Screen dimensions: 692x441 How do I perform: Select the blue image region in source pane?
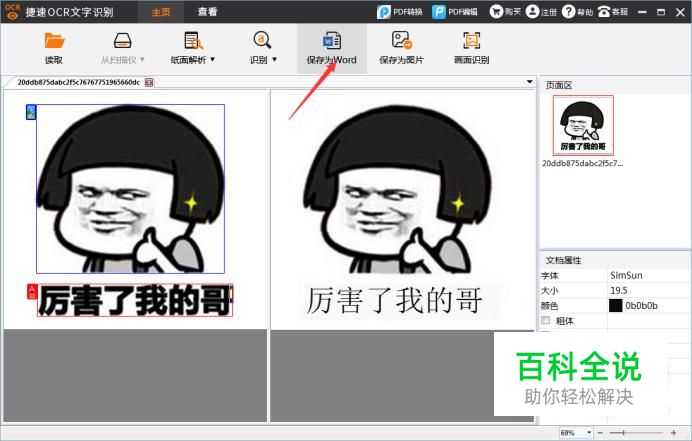pyautogui.click(x=130, y=189)
